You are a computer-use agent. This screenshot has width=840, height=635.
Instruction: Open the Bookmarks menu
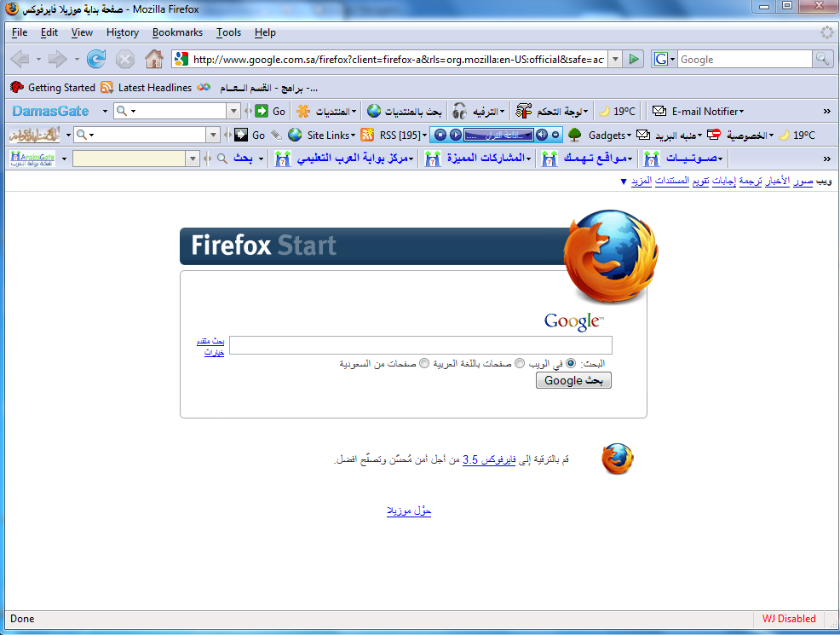tap(177, 32)
